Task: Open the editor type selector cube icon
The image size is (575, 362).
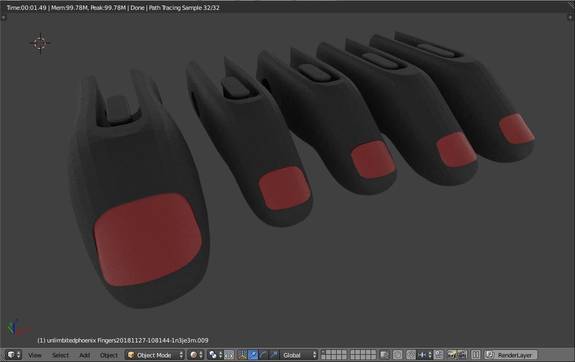Action: [x=14, y=355]
